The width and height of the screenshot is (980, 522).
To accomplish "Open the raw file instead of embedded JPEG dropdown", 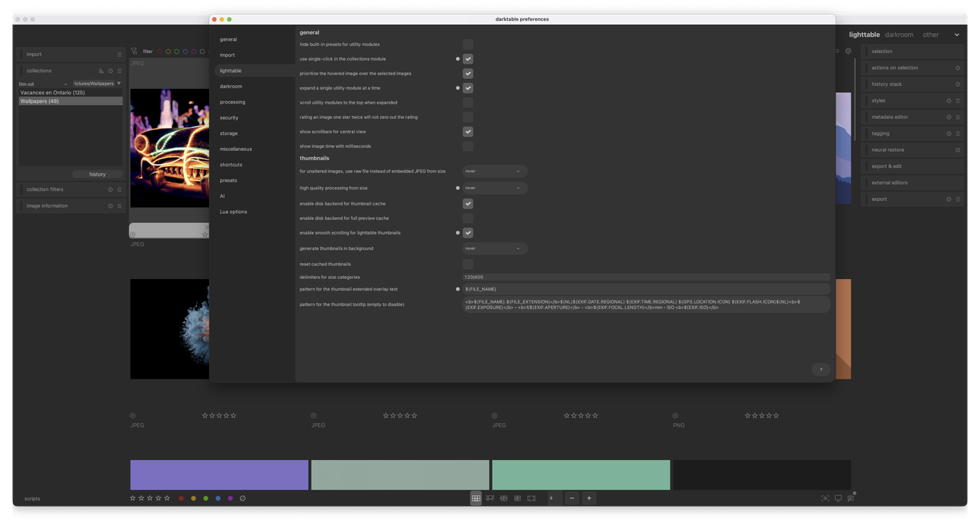I will [x=495, y=171].
